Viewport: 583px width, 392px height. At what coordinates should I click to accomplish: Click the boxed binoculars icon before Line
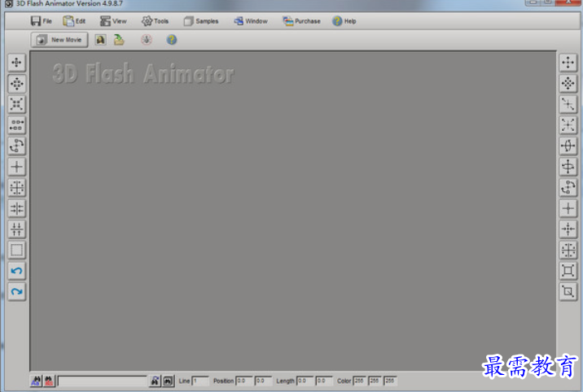coord(168,381)
